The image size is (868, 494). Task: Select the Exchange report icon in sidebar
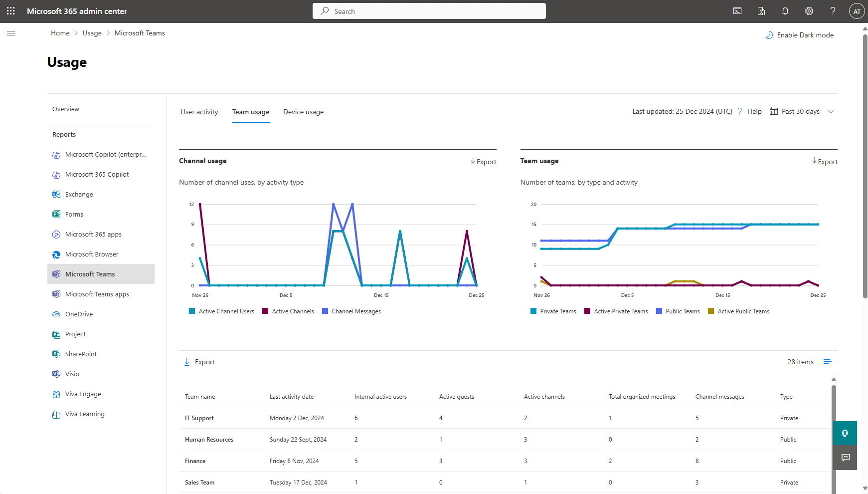[56, 194]
